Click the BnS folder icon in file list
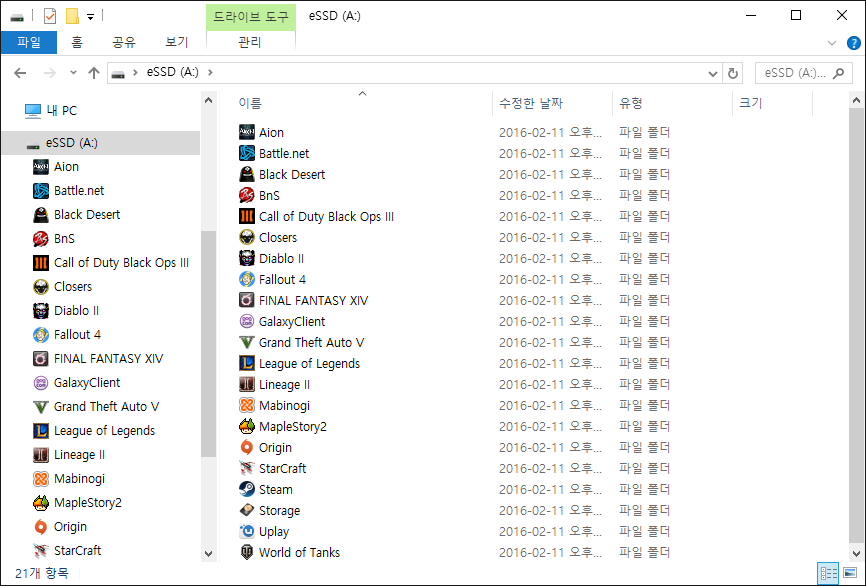This screenshot has width=866, height=586. [x=247, y=195]
